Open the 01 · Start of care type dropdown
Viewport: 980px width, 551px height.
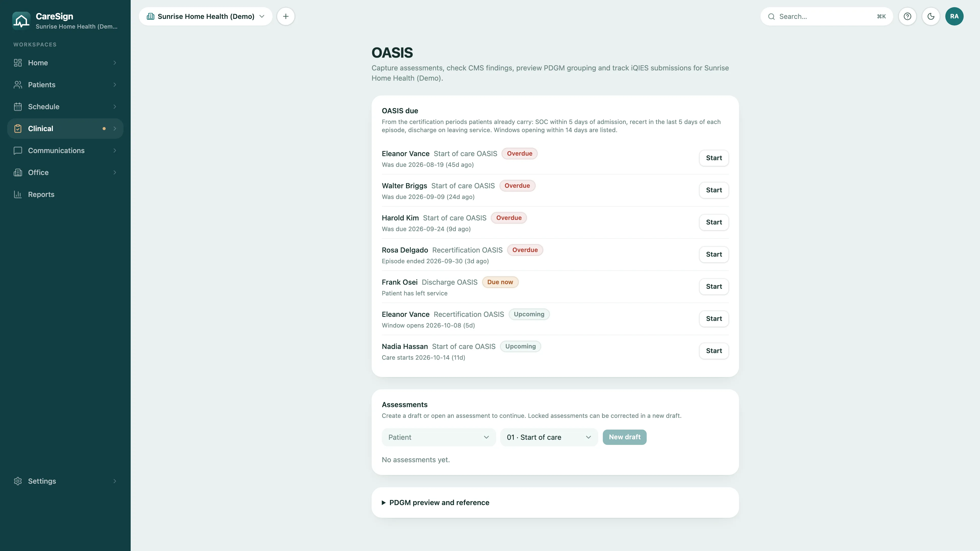click(549, 437)
